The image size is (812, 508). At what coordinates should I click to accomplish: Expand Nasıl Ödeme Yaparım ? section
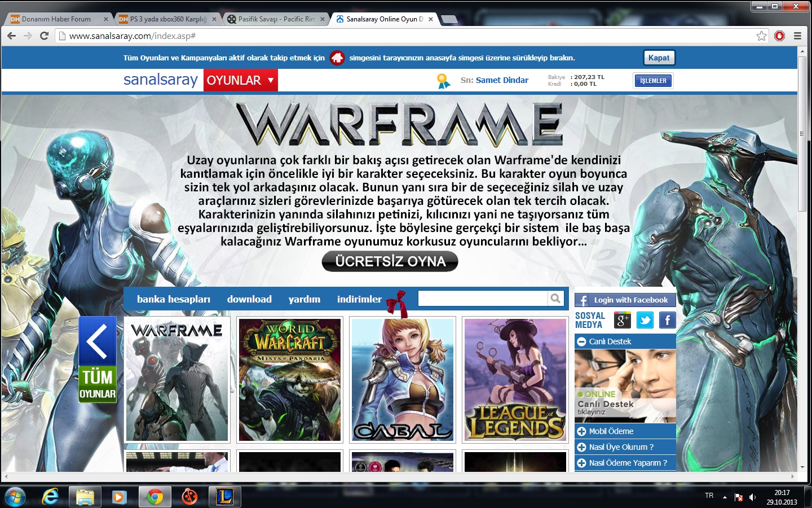(x=581, y=463)
